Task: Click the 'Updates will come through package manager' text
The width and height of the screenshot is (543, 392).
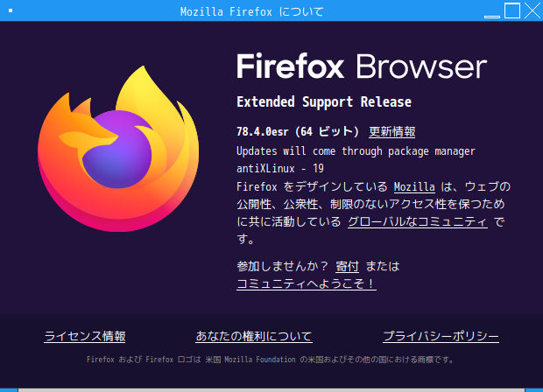Action: (x=356, y=151)
